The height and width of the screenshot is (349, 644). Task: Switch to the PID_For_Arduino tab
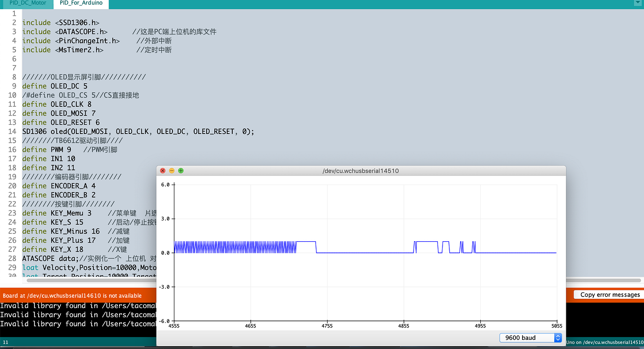tap(80, 3)
